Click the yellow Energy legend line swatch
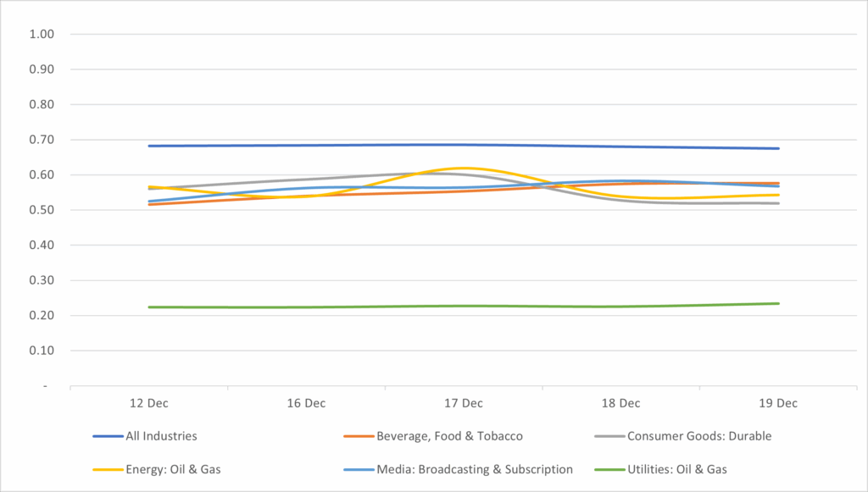Screen dimensions: 868x492 tap(107, 469)
